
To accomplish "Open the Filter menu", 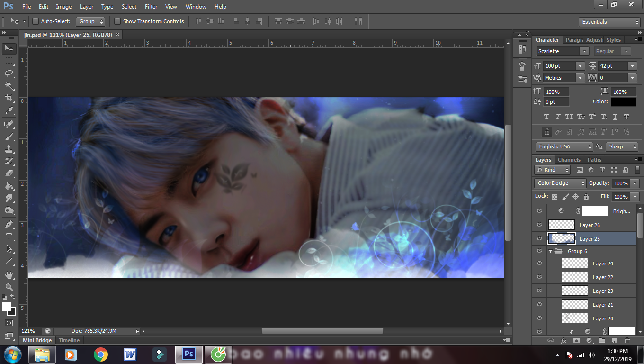I will pyautogui.click(x=151, y=7).
